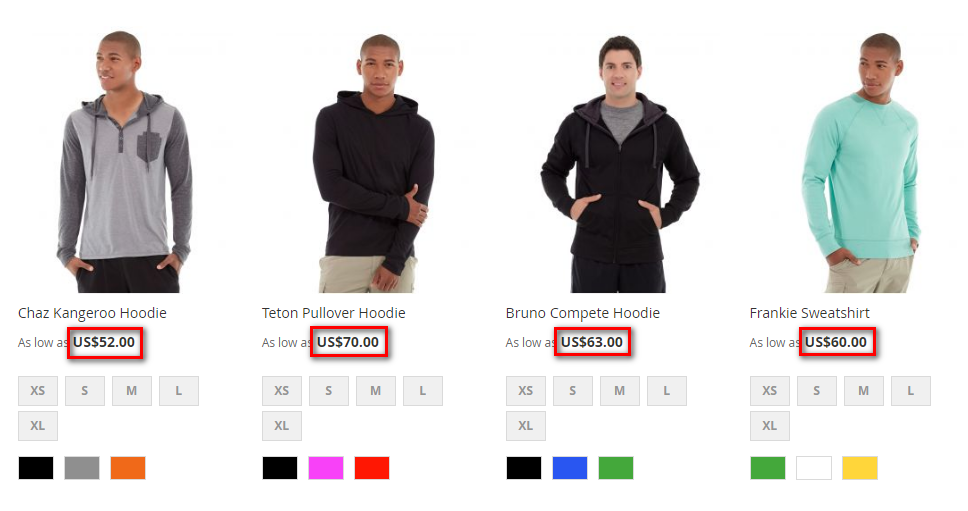Choose green color for Bruno Compete Hoodie
Screen dimensions: 968x511
pos(616,468)
